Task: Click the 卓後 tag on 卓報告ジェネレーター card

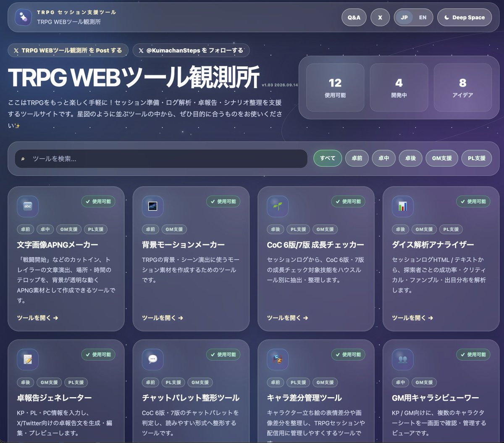Action: click(26, 382)
